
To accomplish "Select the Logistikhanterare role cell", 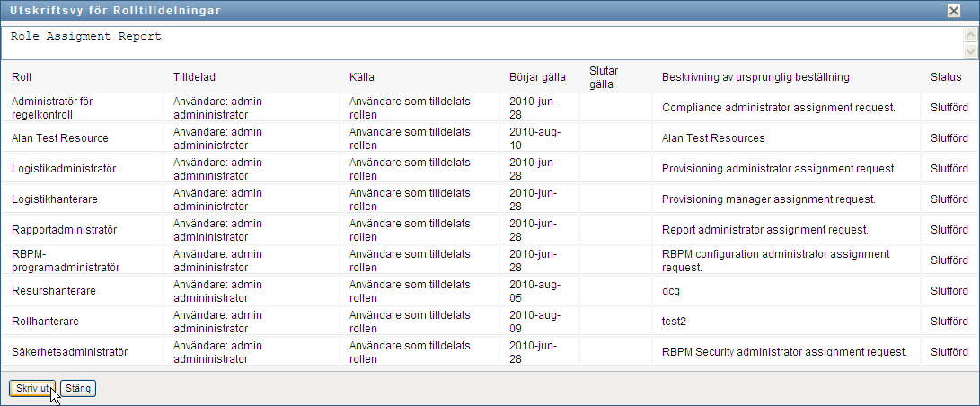I will click(x=82, y=199).
